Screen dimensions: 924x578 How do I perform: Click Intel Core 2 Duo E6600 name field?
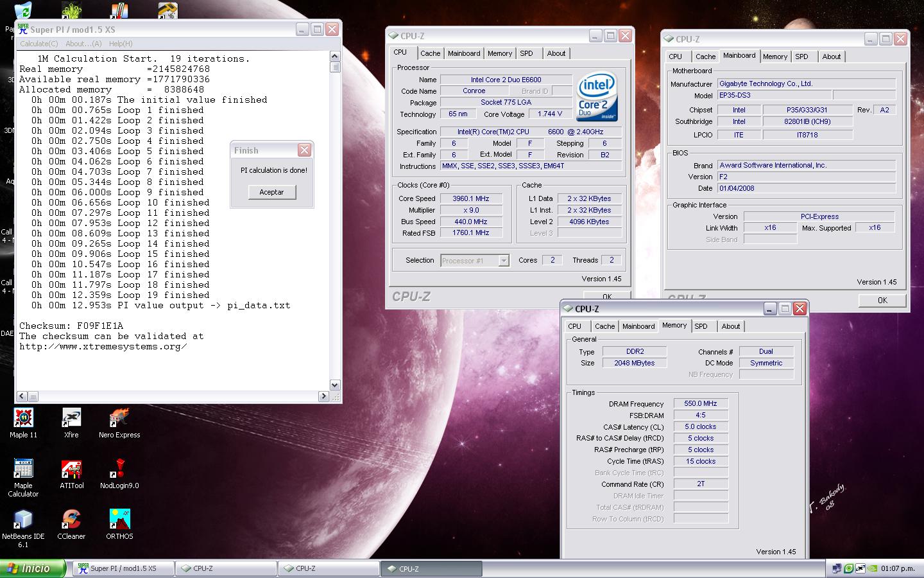pos(506,80)
